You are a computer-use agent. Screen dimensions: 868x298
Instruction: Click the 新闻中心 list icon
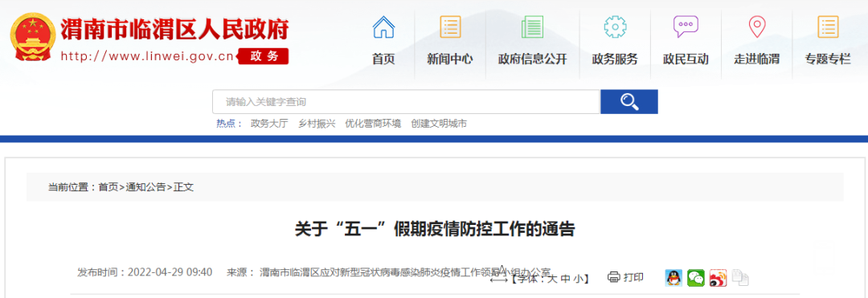450,27
